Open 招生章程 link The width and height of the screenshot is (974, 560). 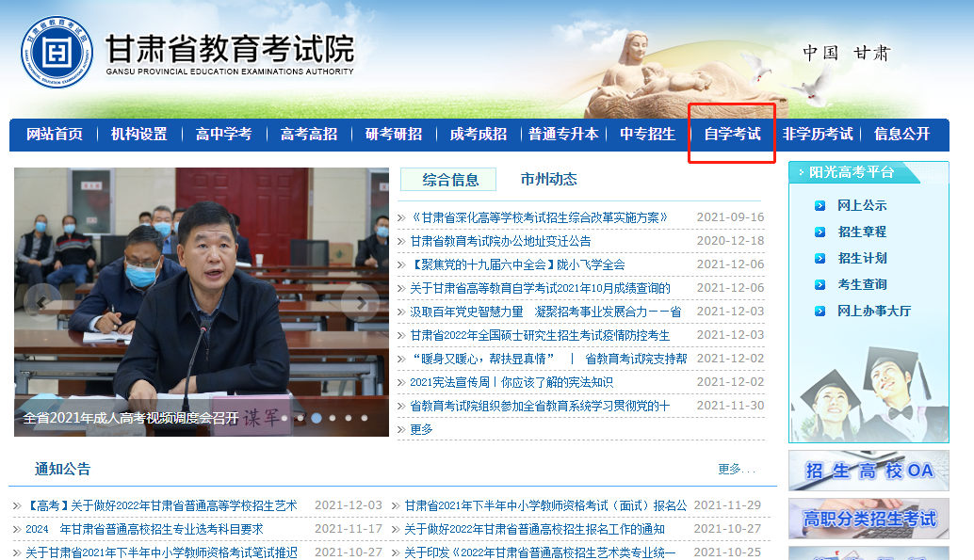click(x=862, y=232)
